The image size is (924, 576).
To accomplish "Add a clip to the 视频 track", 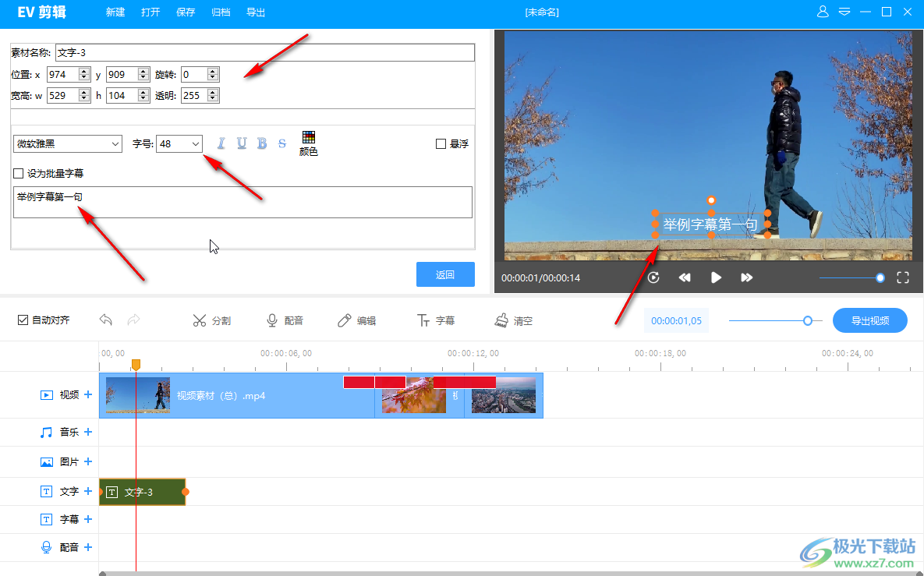I will pyautogui.click(x=88, y=394).
